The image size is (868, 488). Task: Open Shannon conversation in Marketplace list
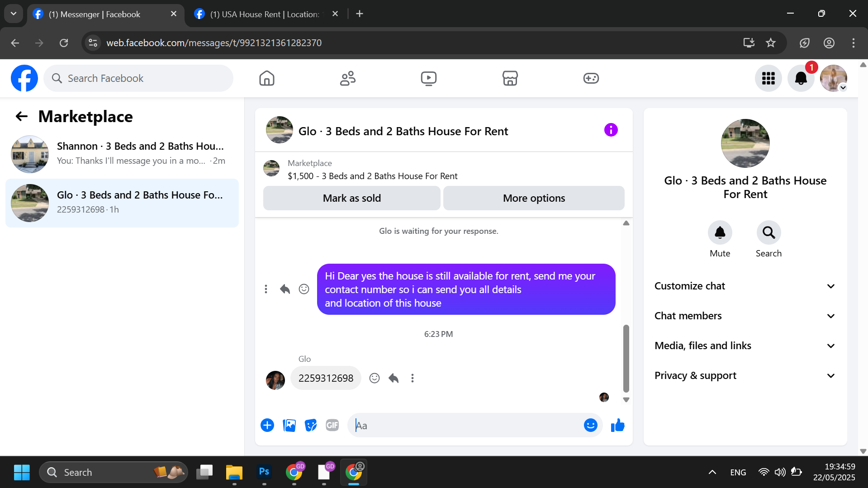[122, 154]
